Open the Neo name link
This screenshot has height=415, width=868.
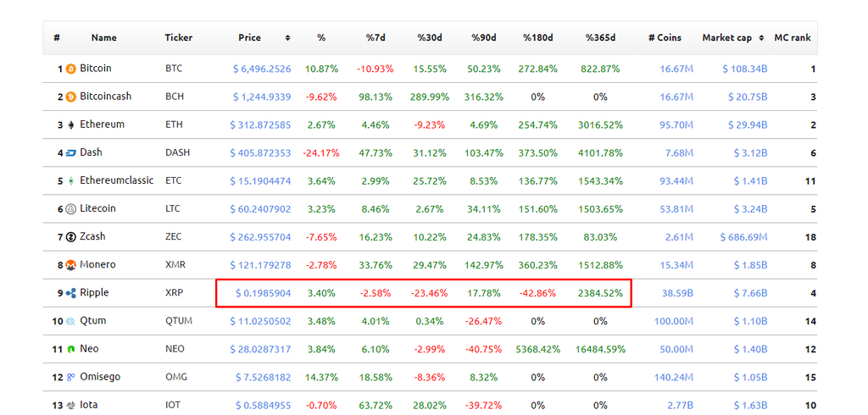click(x=89, y=349)
